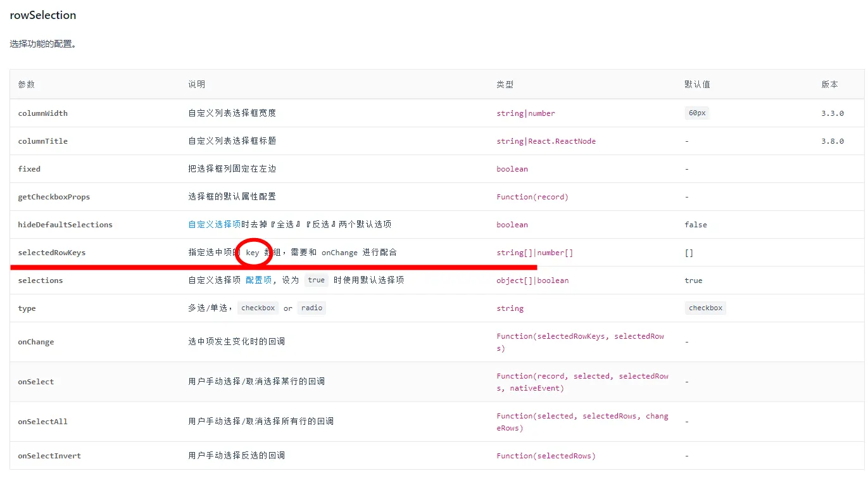Click the false default value
The height and width of the screenshot is (478, 868).
pyautogui.click(x=696, y=225)
